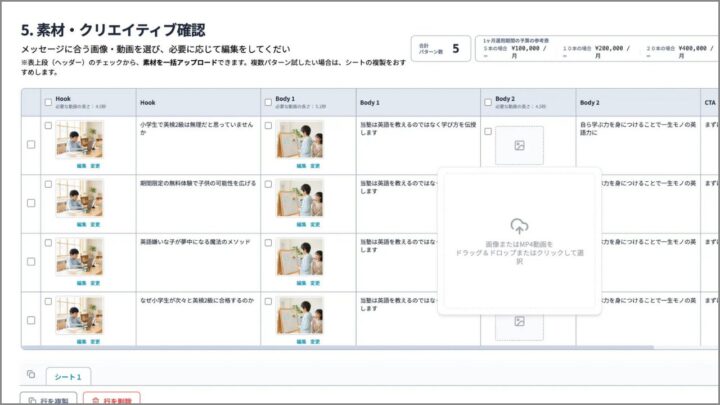Select the row starting 小学生で英検2級は無理 via row checkbox

pos(31,145)
